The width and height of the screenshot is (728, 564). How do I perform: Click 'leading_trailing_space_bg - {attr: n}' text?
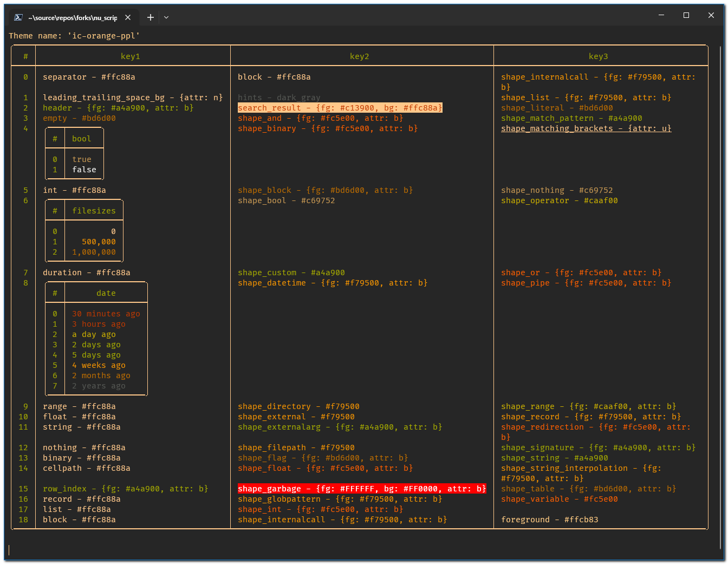click(133, 98)
